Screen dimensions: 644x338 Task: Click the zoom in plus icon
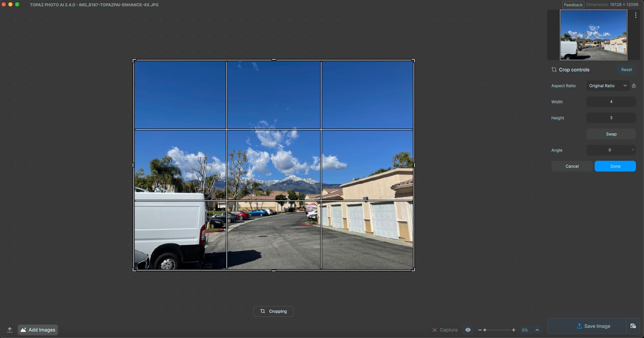(513, 330)
